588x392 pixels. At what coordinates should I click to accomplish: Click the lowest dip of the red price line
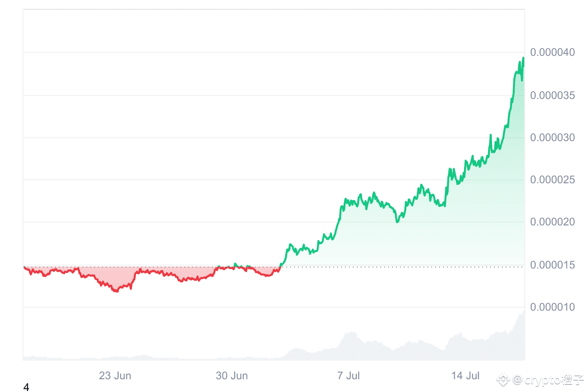pos(116,291)
